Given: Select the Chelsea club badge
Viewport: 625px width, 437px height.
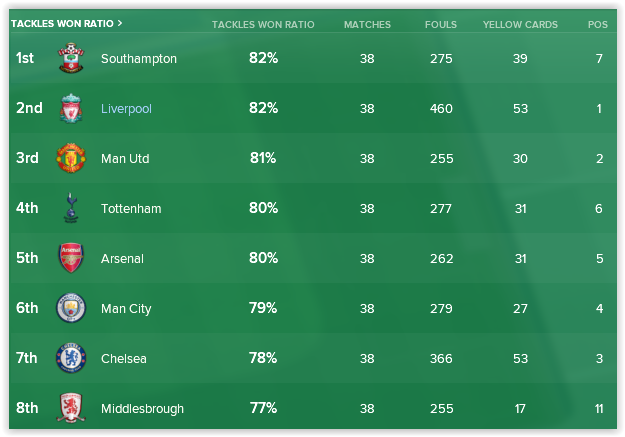Looking at the screenshot, I should (70, 359).
